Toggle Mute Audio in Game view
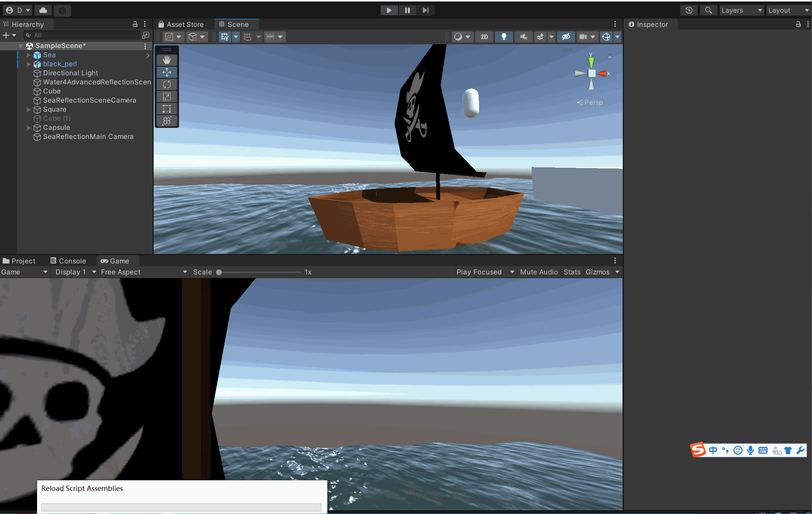812x514 pixels. coord(538,272)
